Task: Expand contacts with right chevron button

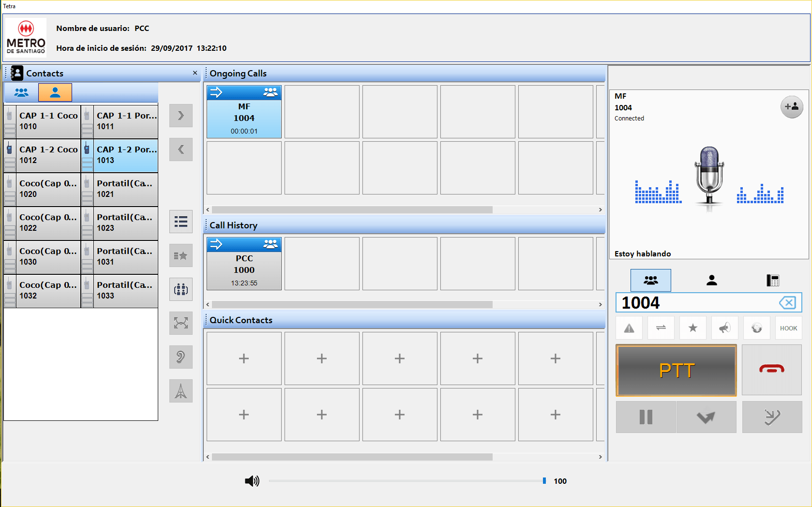Action: [181, 116]
